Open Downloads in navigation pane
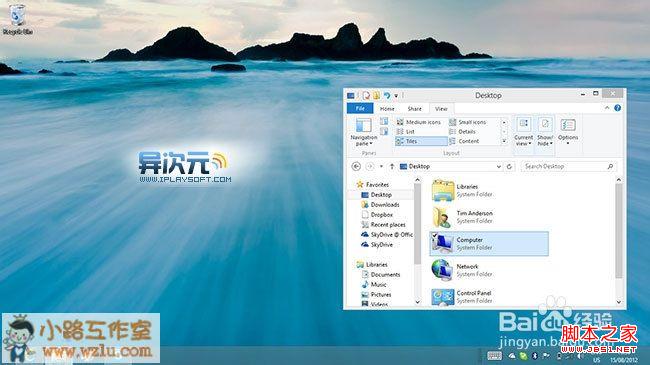Viewport: 650px width, 365px height. tap(380, 204)
